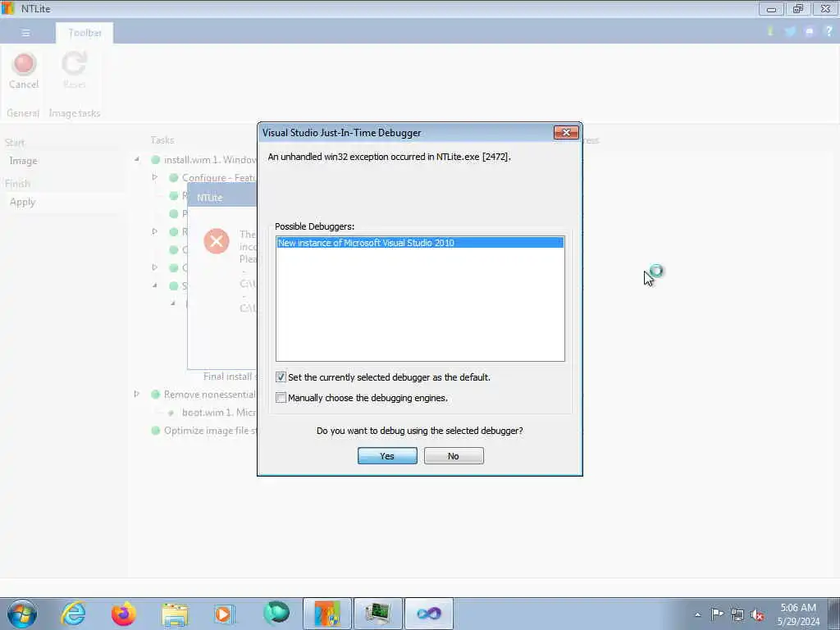This screenshot has width=840, height=630.
Task: Uncheck Set the currently selected debugger as default
Action: click(x=281, y=377)
